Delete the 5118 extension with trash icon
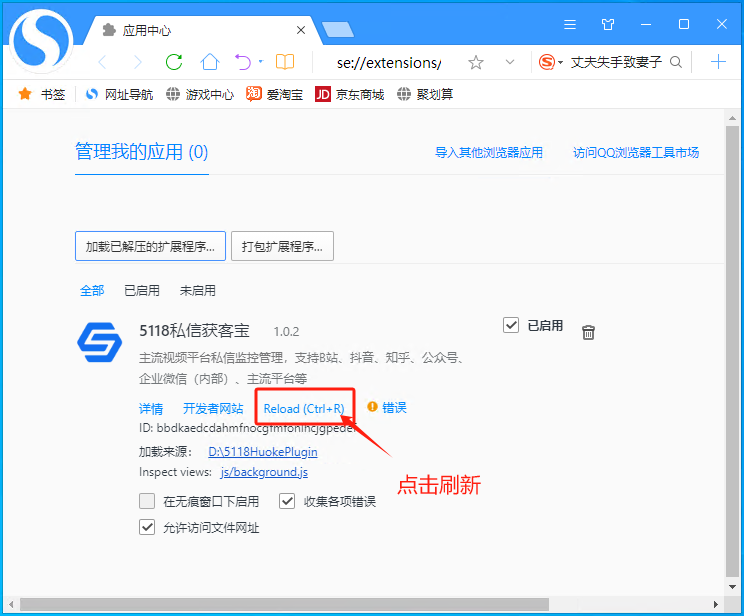744x616 pixels. (589, 332)
